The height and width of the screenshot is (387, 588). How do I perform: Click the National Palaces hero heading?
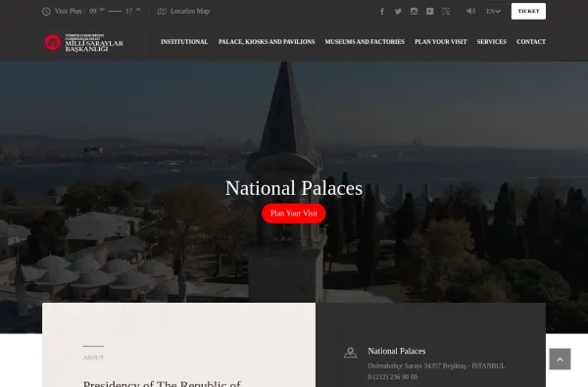tap(294, 188)
